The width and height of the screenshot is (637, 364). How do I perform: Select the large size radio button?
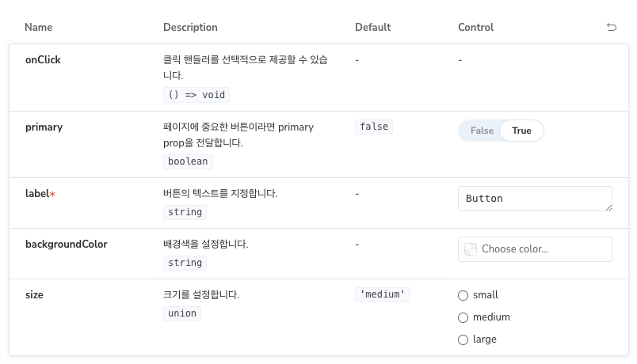[x=463, y=339]
